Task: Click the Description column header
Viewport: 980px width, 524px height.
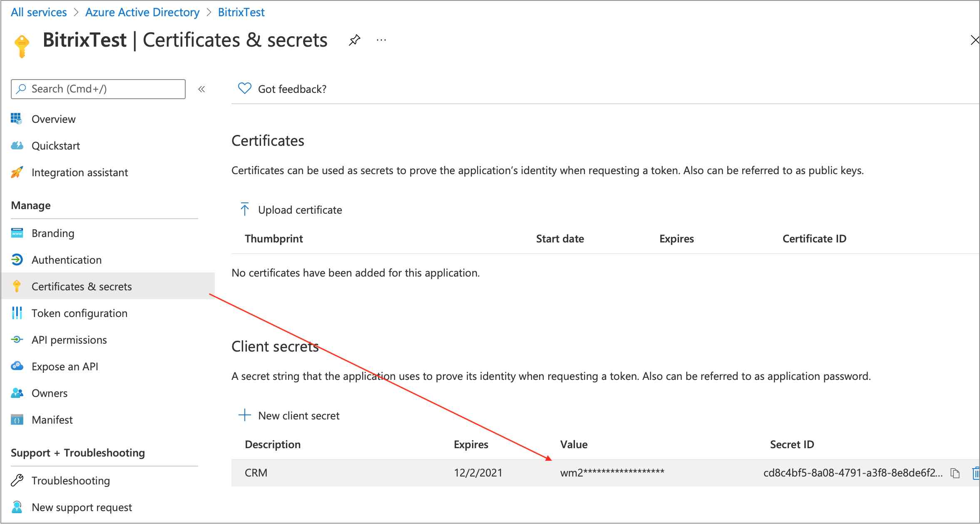Action: [x=273, y=444]
